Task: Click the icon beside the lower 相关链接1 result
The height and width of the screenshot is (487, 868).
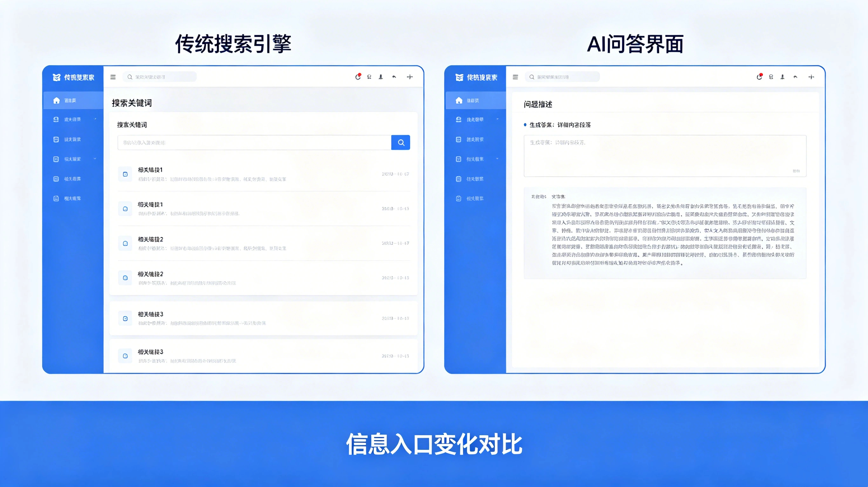Action: click(x=125, y=209)
